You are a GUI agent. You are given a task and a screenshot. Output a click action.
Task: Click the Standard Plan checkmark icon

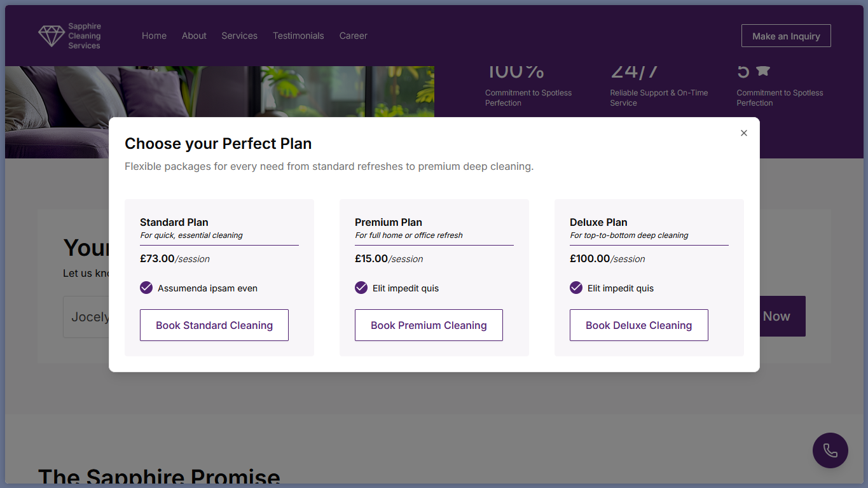click(x=146, y=288)
